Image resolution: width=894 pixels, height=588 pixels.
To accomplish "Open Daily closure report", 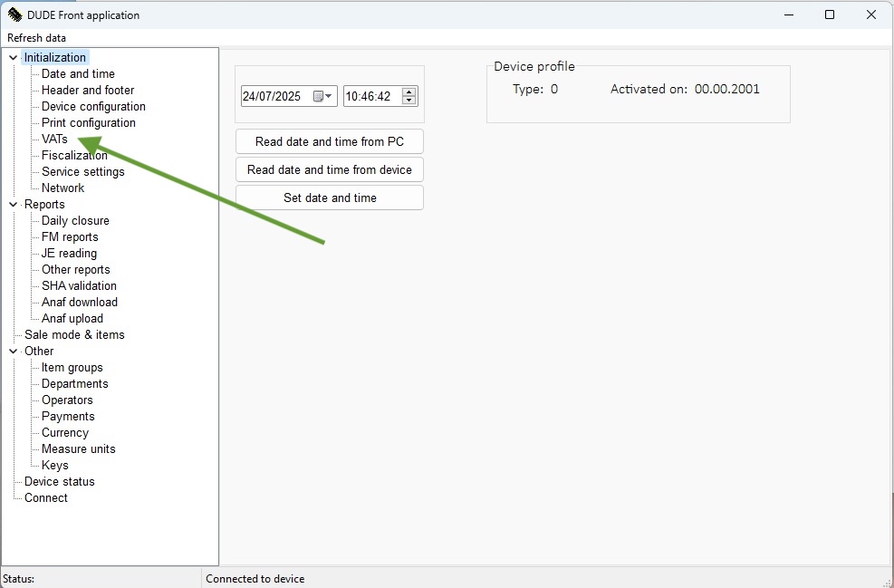I will pyautogui.click(x=75, y=220).
